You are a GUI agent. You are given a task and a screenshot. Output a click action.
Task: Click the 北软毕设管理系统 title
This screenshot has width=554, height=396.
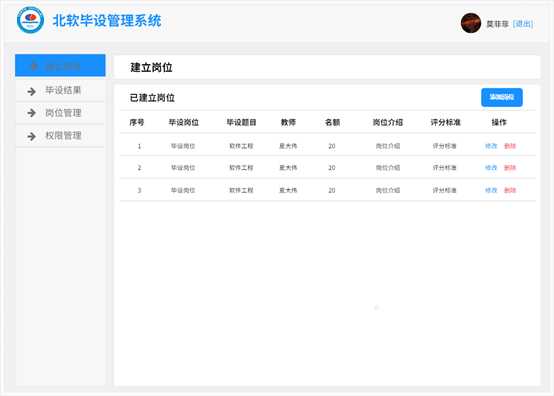coord(107,20)
